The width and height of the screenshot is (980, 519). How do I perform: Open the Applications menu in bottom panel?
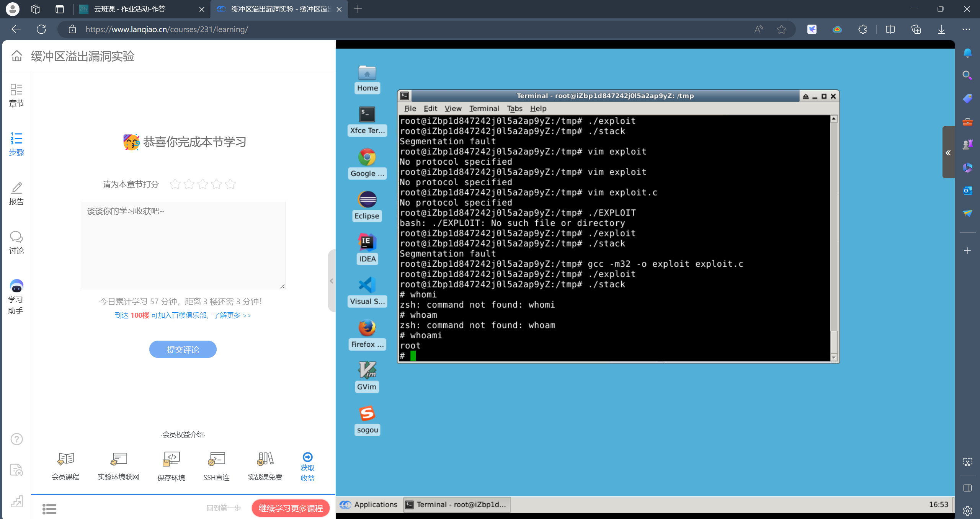pyautogui.click(x=369, y=504)
